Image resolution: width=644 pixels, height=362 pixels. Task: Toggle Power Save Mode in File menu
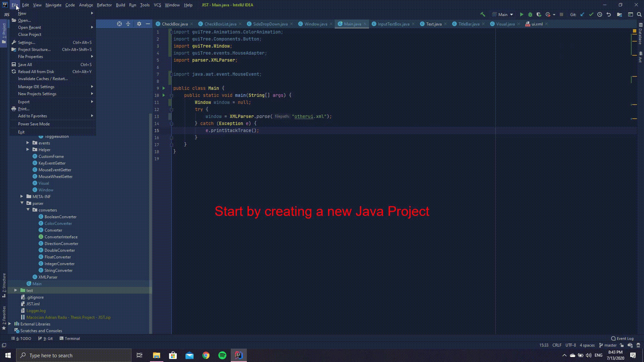[34, 124]
